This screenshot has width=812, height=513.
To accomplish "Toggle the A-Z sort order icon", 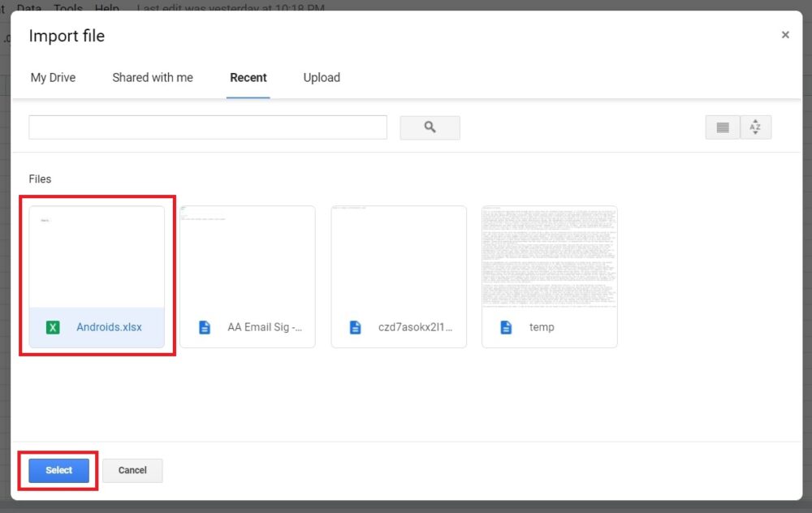I will tap(755, 127).
